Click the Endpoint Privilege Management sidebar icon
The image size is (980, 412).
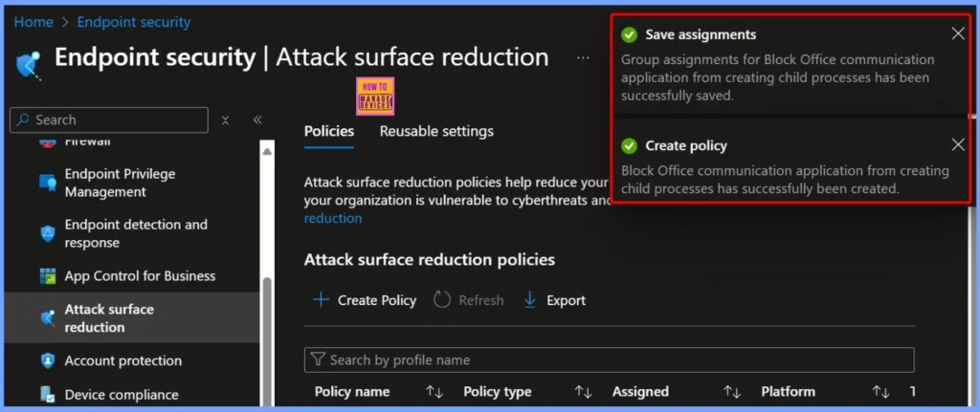point(47,183)
